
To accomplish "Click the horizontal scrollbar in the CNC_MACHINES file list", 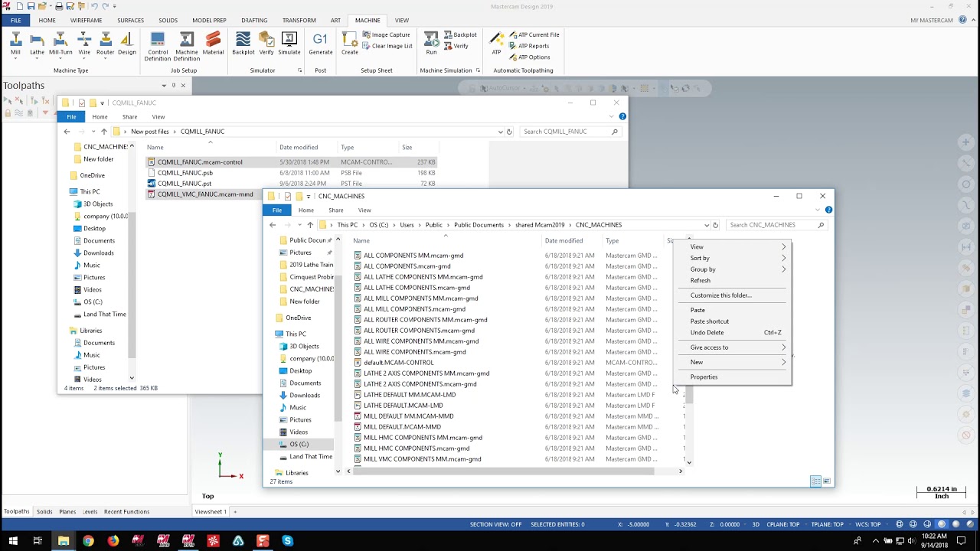I will 503,471.
